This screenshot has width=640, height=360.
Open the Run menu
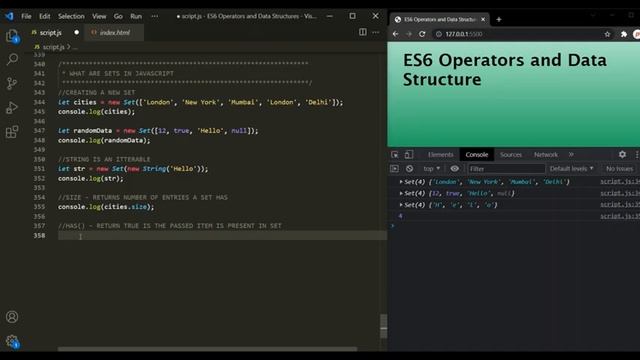pos(136,16)
